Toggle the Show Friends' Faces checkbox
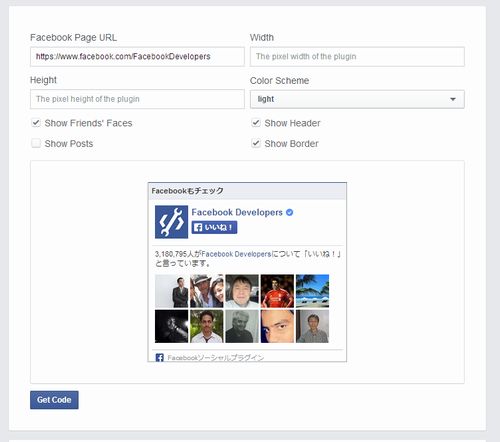The height and width of the screenshot is (442, 500). click(x=36, y=123)
